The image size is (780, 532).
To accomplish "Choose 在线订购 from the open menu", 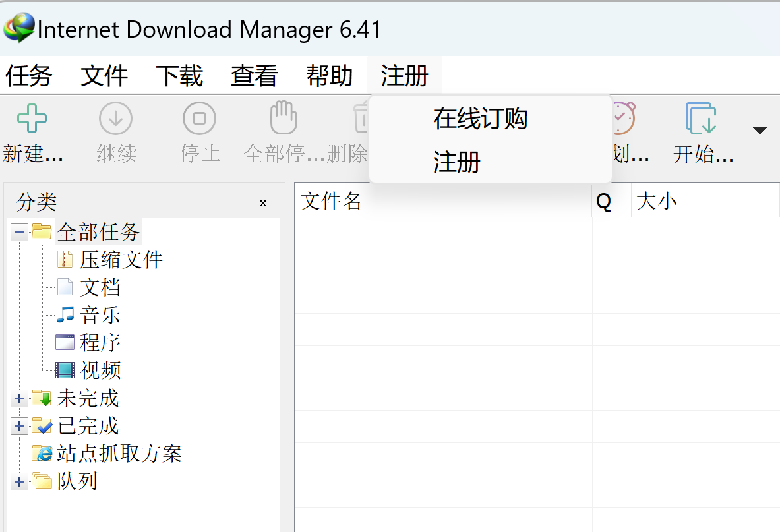I will tap(480, 119).
